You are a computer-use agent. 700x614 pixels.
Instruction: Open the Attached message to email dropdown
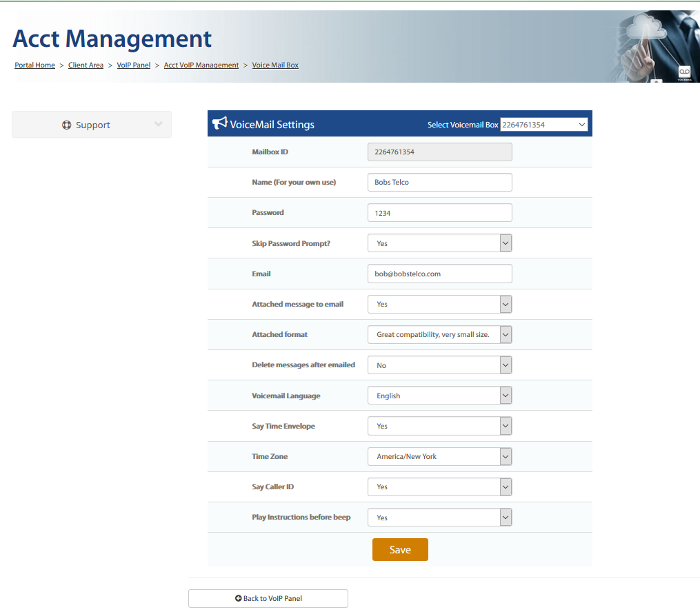[439, 304]
